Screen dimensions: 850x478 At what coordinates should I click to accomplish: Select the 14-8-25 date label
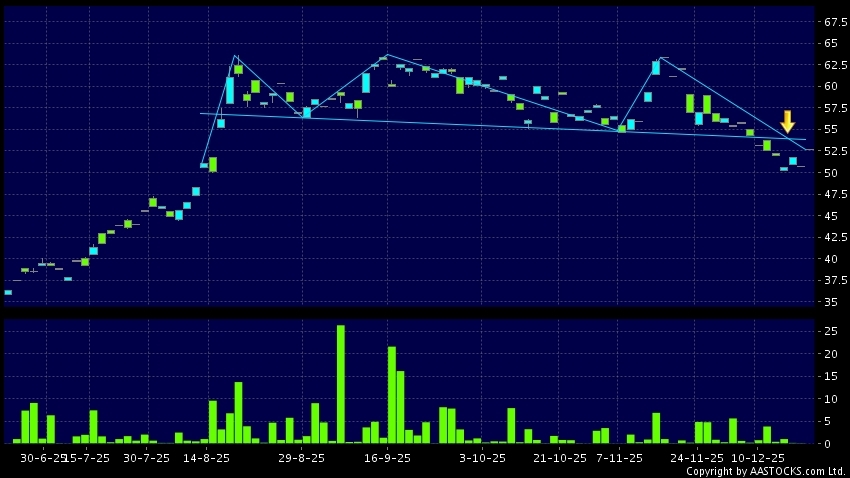[205, 457]
